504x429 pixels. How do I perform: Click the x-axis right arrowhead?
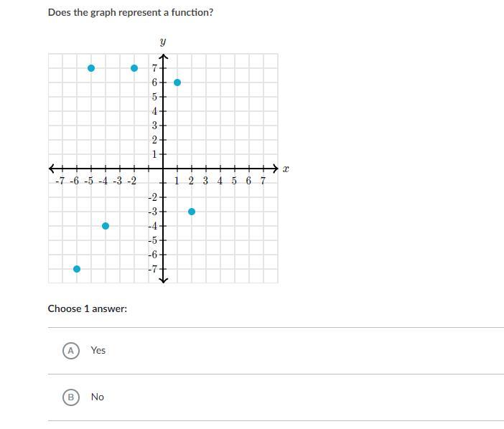274,169
